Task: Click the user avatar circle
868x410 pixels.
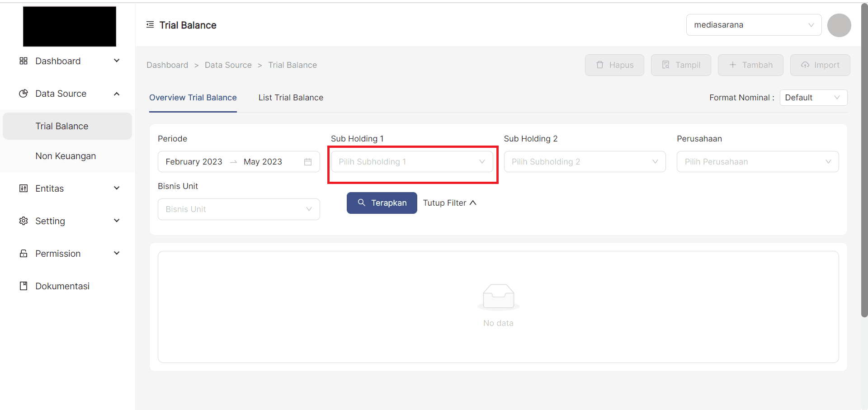Action: [839, 25]
